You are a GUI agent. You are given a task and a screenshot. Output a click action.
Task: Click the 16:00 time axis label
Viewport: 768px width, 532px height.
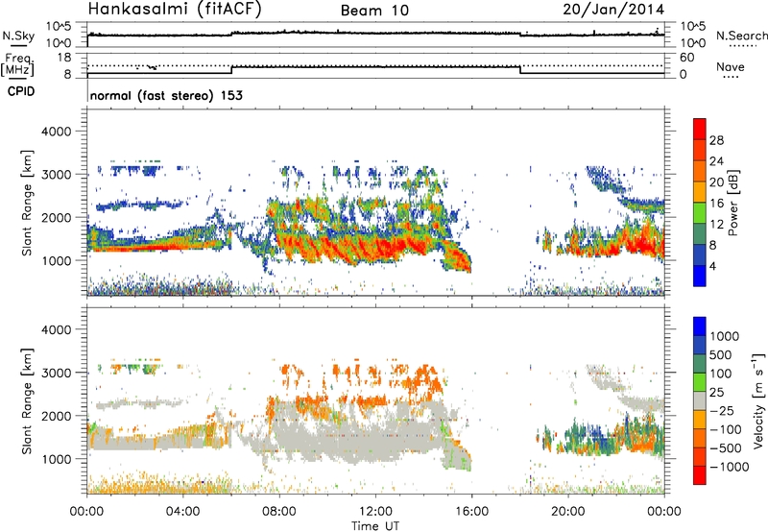pyautogui.click(x=471, y=512)
